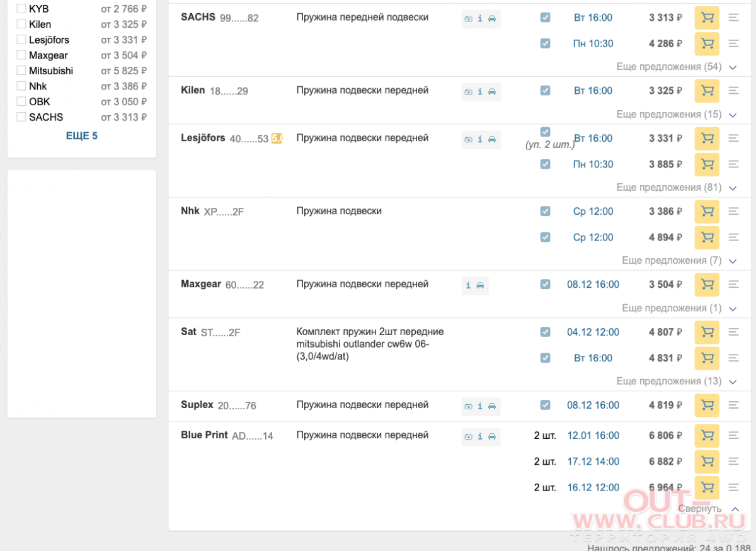This screenshot has width=756, height=551.
Task: Select Suplex brand name in results
Action: click(197, 405)
